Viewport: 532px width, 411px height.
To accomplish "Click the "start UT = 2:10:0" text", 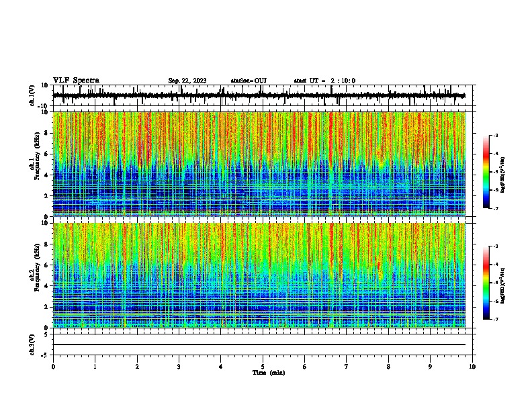I will click(x=324, y=81).
